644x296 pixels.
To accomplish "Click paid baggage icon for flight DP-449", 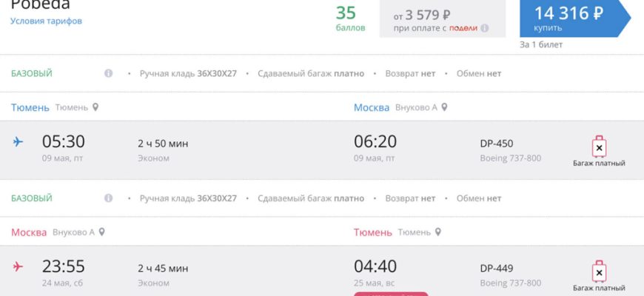I will (599, 272).
